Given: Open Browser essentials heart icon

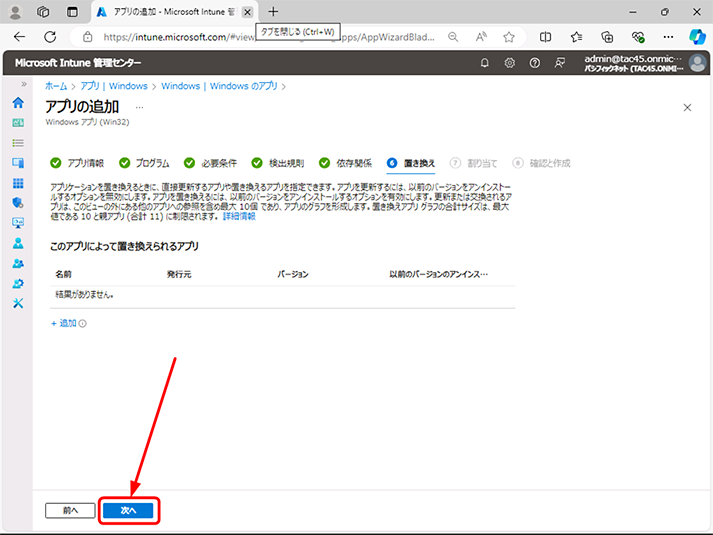Looking at the screenshot, I should point(638,37).
